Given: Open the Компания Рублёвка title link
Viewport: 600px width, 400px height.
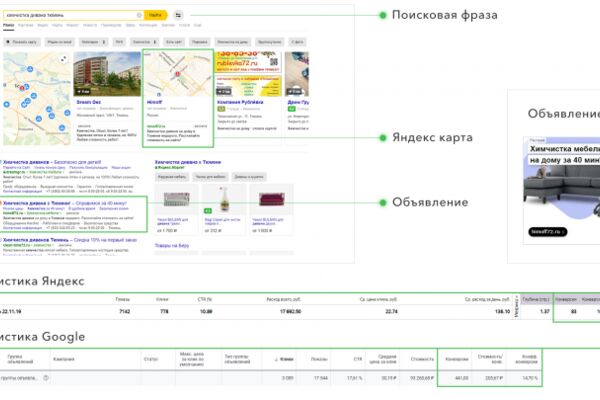Looking at the screenshot, I should pyautogui.click(x=240, y=102).
